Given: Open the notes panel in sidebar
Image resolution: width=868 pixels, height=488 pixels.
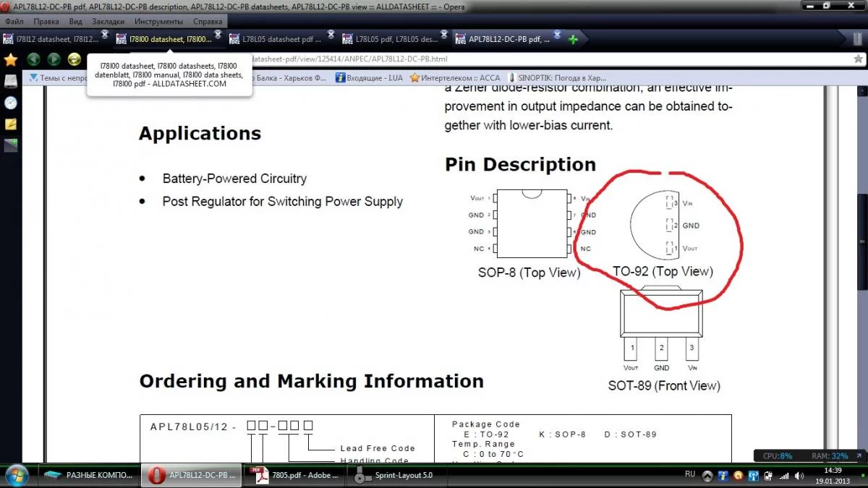Looking at the screenshot, I should (11, 124).
